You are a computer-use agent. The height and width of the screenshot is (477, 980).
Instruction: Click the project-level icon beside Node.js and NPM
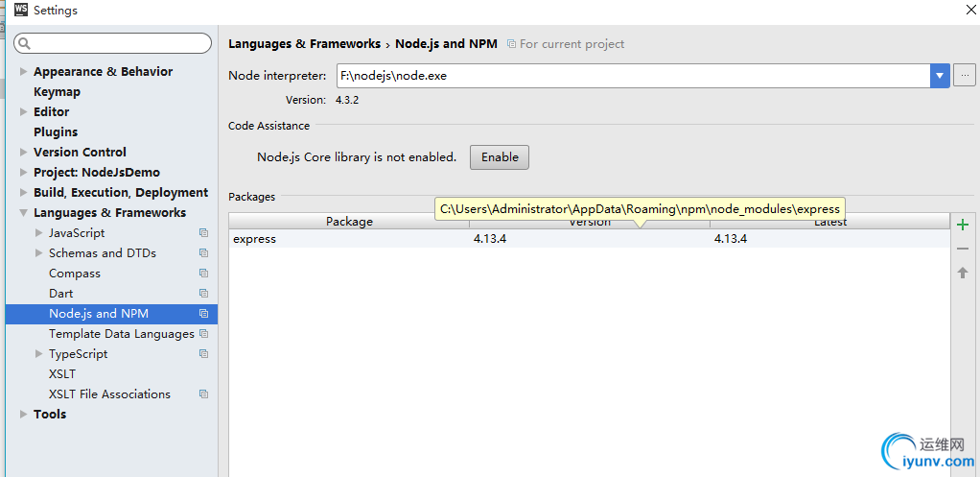[x=203, y=314]
